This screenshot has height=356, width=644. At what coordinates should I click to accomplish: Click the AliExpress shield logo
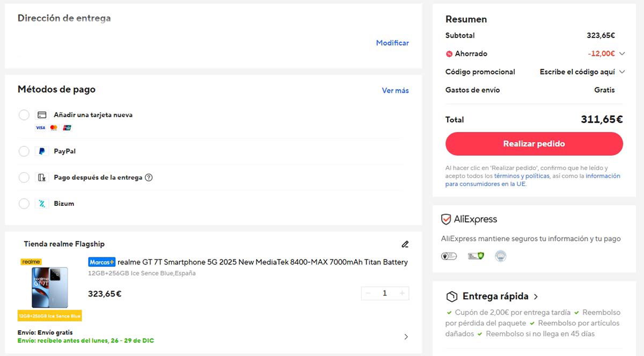(445, 219)
